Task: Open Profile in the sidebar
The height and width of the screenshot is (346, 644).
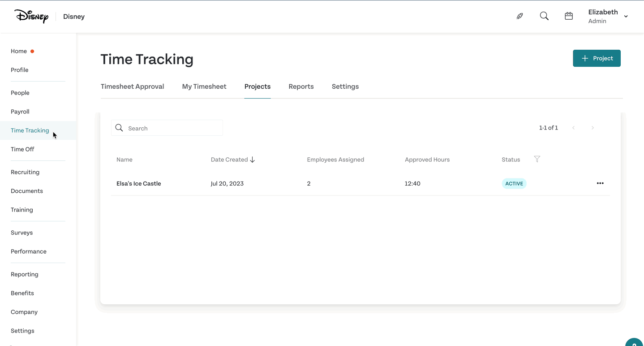Action: 20,70
